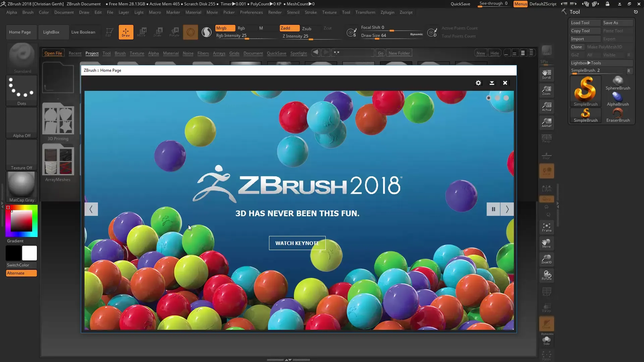Select the EraserBrush tool
Screen dimensions: 644x362
tap(618, 115)
